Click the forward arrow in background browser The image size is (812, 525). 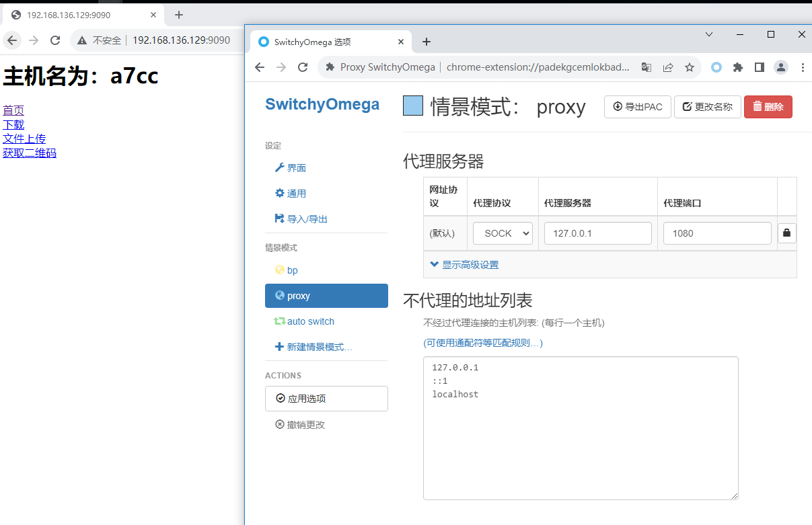pos(34,40)
